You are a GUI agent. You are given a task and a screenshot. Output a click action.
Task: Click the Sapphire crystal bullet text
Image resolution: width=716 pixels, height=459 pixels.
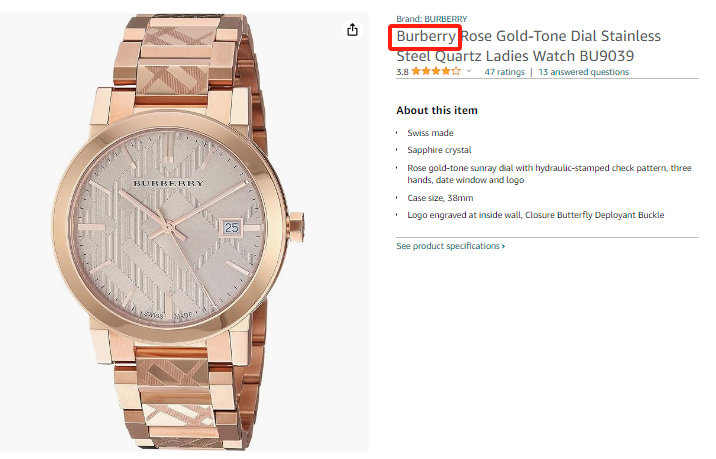(x=439, y=150)
